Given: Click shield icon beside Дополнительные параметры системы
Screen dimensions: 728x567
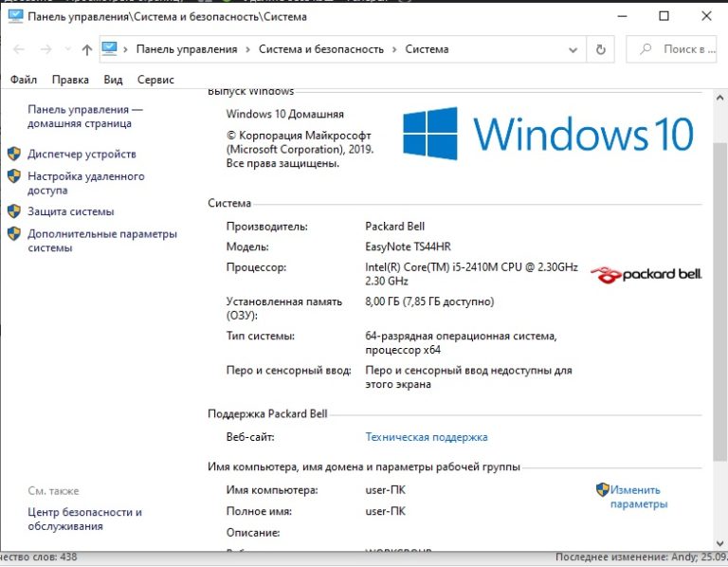Looking at the screenshot, I should [x=14, y=233].
